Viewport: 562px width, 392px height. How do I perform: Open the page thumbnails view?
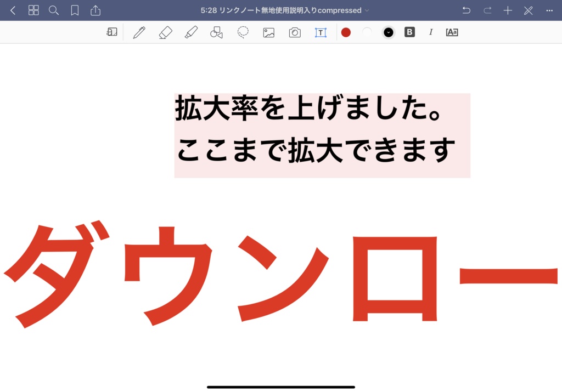point(33,10)
